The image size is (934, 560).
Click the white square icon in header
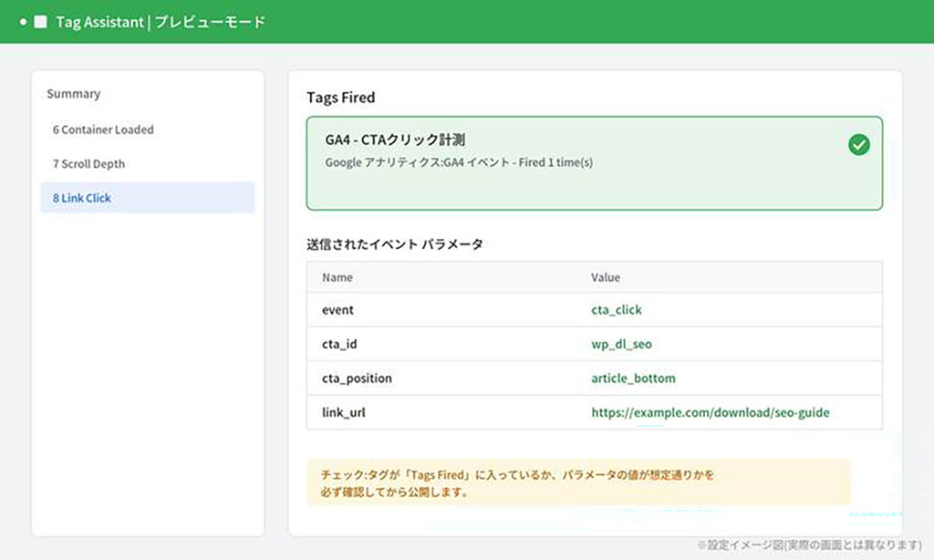coord(40,22)
